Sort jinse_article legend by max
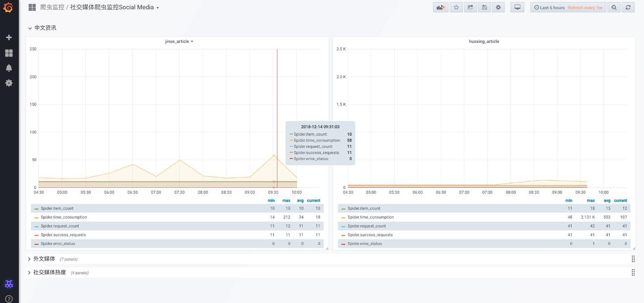Screen dimensions: 644x303 tap(286, 201)
